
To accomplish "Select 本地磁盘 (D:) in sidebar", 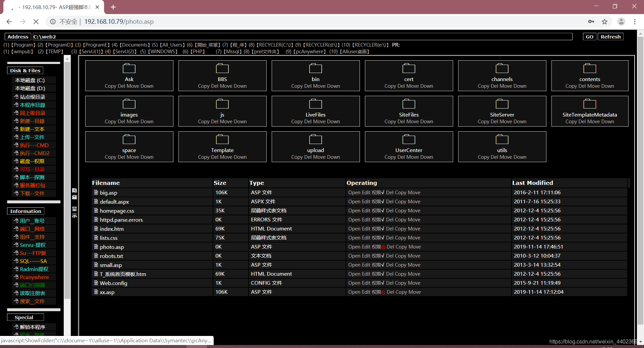I will [30, 88].
